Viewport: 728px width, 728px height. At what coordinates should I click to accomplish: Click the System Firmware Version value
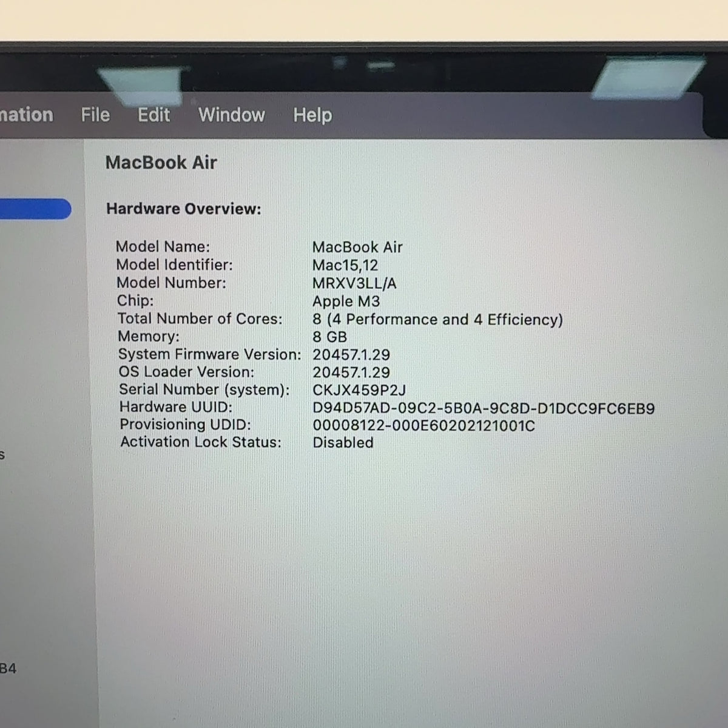pyautogui.click(x=351, y=355)
